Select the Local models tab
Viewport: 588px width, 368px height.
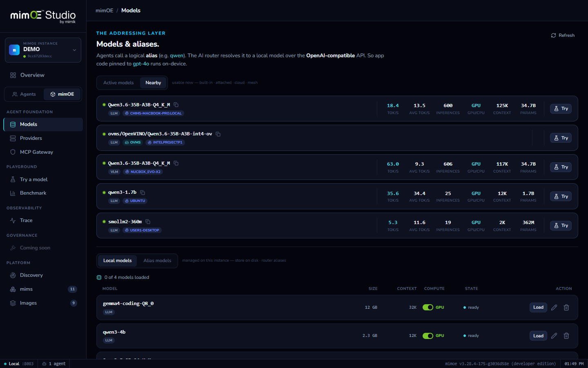click(x=118, y=260)
